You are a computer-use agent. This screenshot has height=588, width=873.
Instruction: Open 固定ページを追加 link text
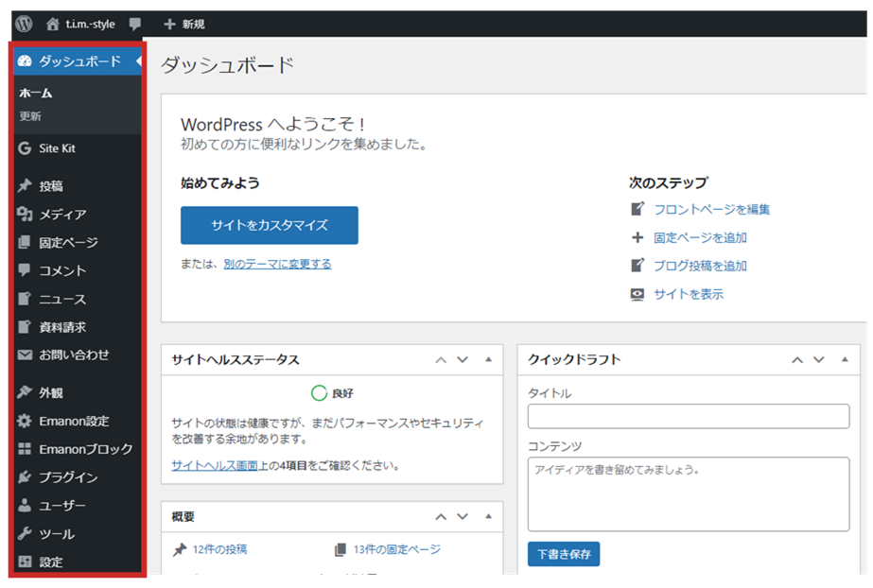[700, 237]
